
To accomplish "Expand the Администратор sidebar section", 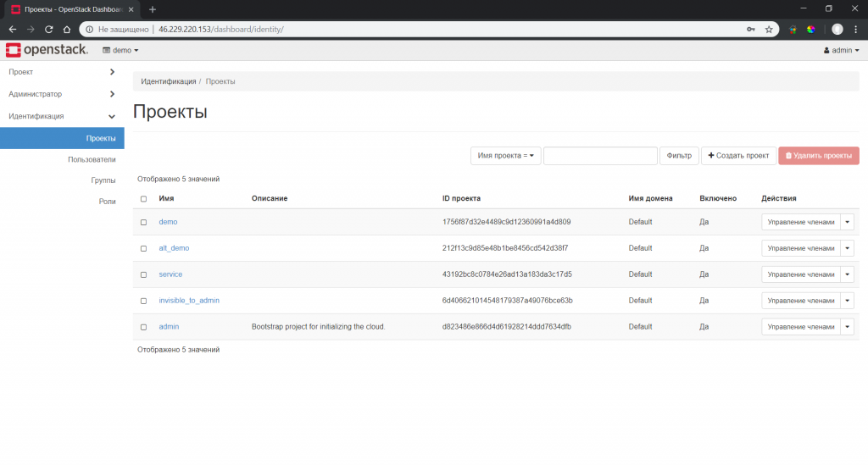I will click(x=62, y=94).
